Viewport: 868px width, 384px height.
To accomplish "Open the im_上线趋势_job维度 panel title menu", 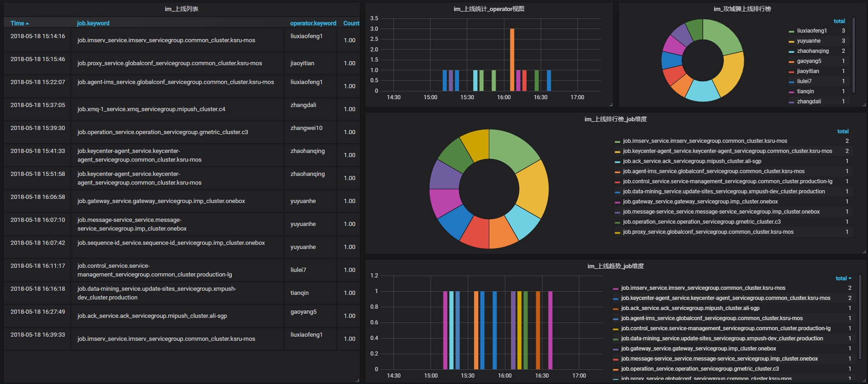I will [616, 266].
